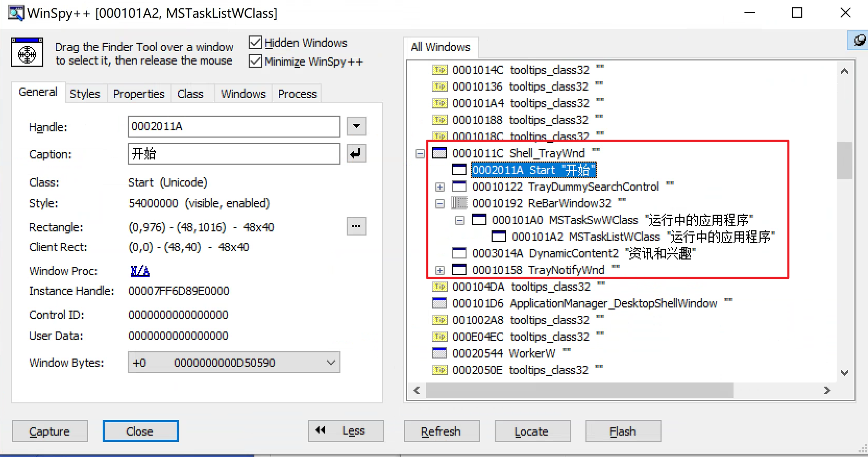Image resolution: width=868 pixels, height=457 pixels.
Task: Select the 000101D6 ApplicationManager_DesktopShellWindow row text
Action: click(x=593, y=303)
